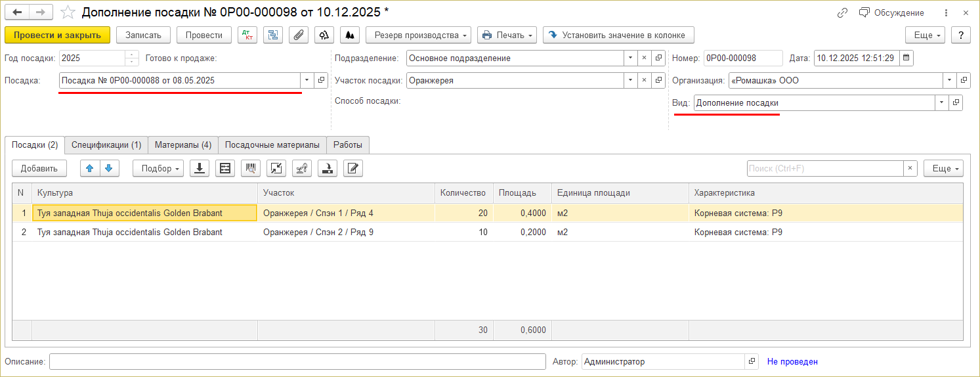
Task: Open the table Еще menu
Action: [943, 168]
